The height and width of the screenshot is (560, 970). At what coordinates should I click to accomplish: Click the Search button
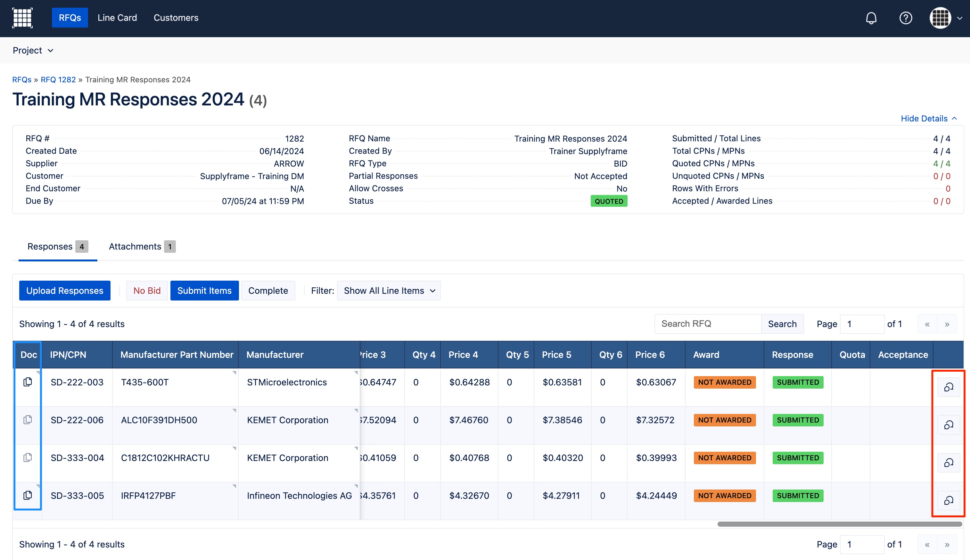(782, 324)
